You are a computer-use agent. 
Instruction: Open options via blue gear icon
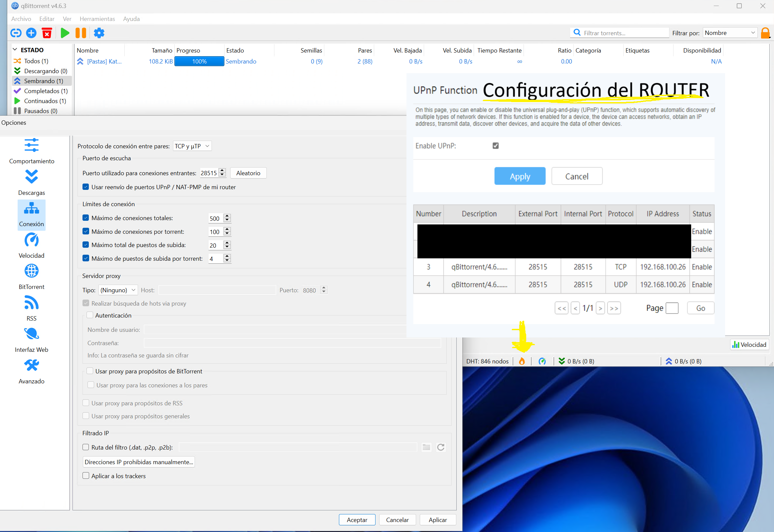click(x=99, y=33)
